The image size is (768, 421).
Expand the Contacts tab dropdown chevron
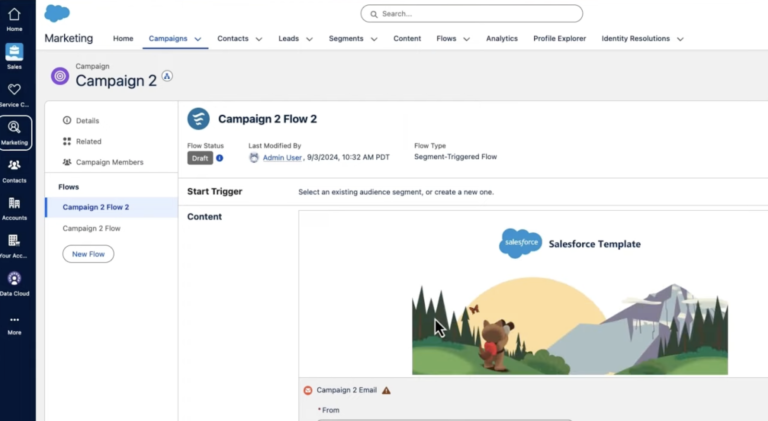pyautogui.click(x=259, y=39)
